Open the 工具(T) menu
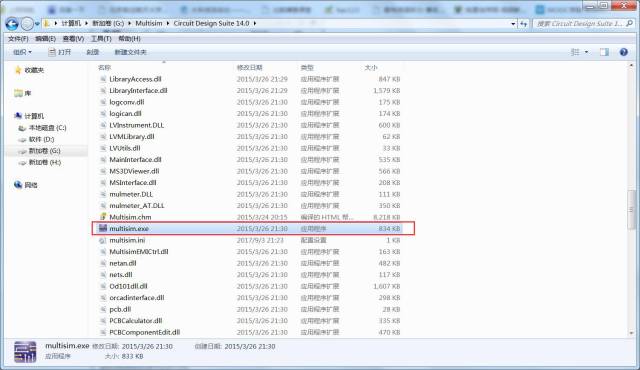This screenshot has height=370, width=640. point(101,39)
